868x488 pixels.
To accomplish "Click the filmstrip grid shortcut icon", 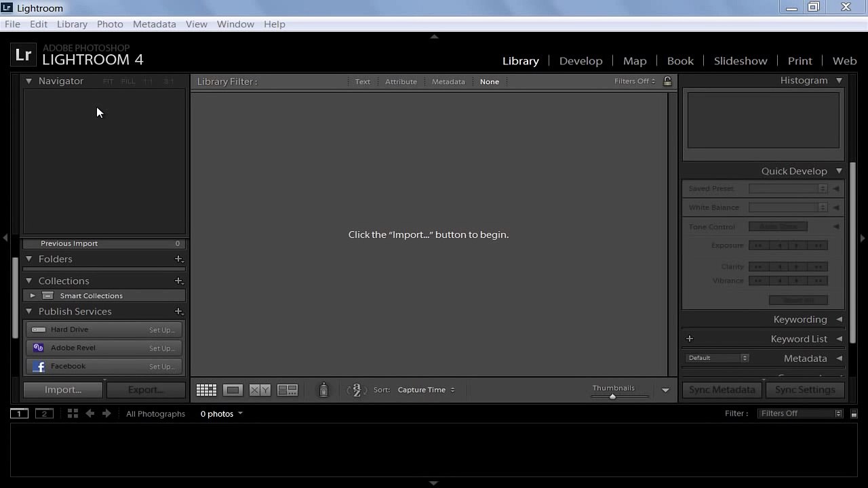I will 73,413.
